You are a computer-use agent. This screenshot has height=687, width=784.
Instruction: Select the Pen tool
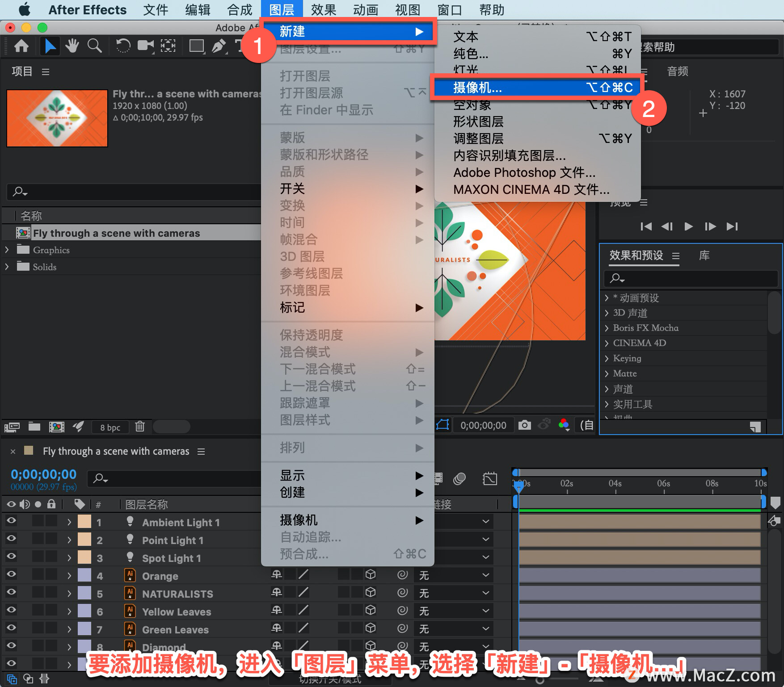[219, 46]
